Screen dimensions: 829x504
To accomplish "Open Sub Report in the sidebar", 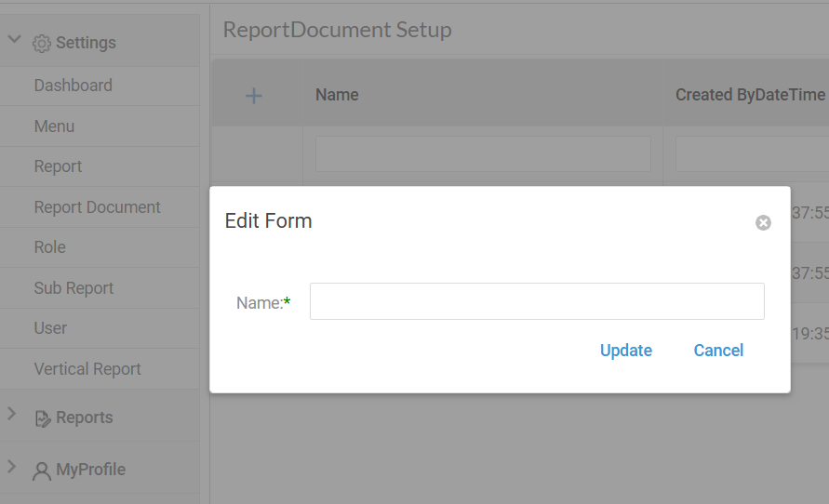I will (x=74, y=288).
